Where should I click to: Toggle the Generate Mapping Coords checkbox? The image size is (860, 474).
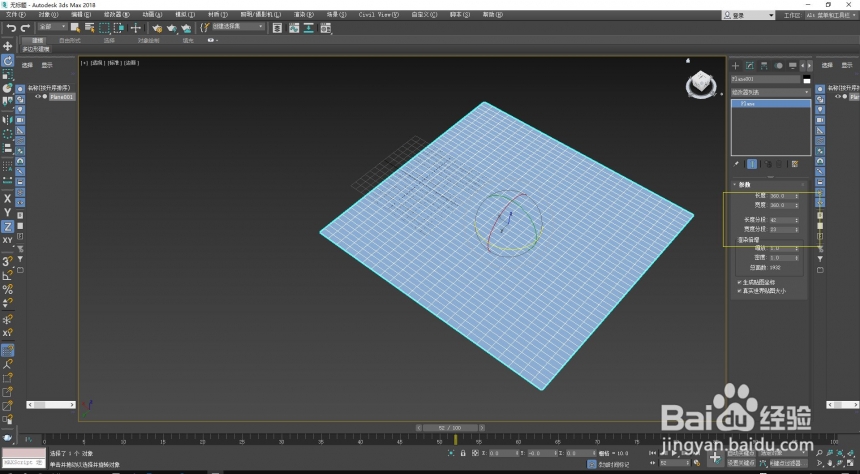click(x=739, y=282)
